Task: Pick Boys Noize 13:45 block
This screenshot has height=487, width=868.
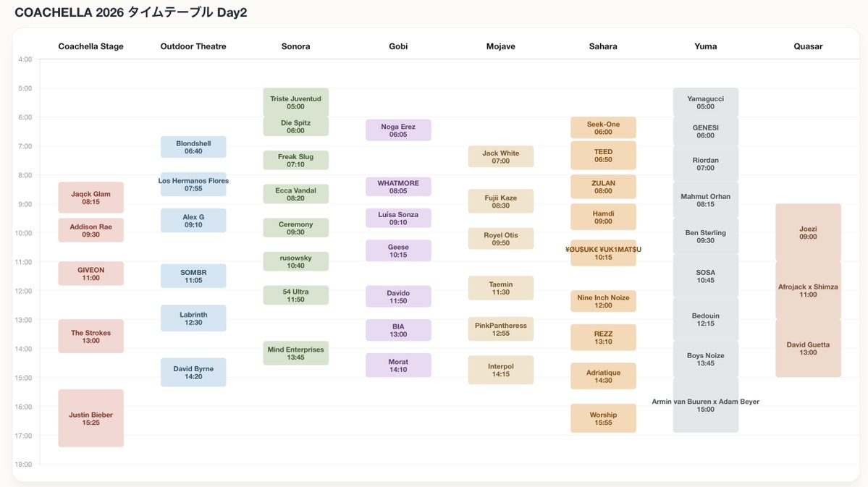Action: 705,359
